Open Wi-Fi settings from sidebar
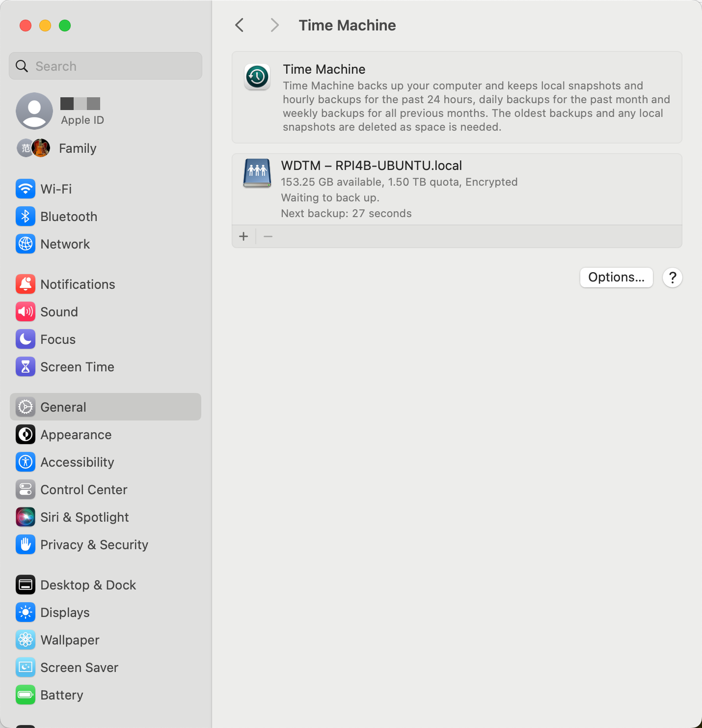Image resolution: width=702 pixels, height=728 pixels. (55, 189)
